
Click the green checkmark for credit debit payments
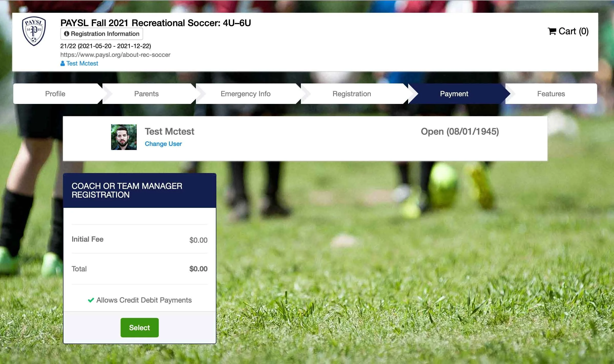pyautogui.click(x=91, y=300)
